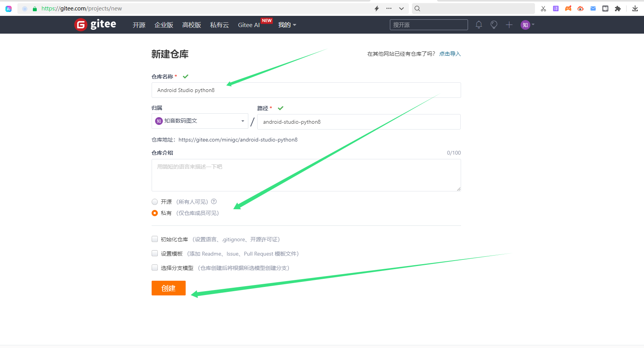Click the 新建仓库 heading
644x348 pixels.
170,54
